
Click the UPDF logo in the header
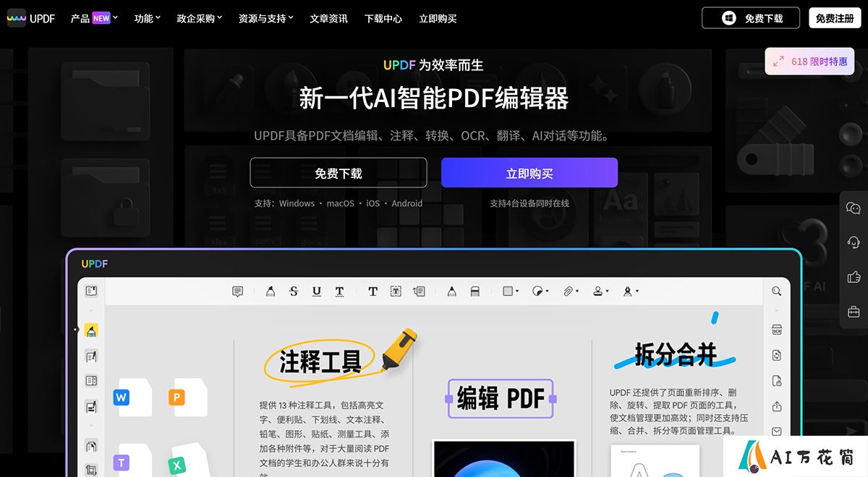tap(31, 18)
